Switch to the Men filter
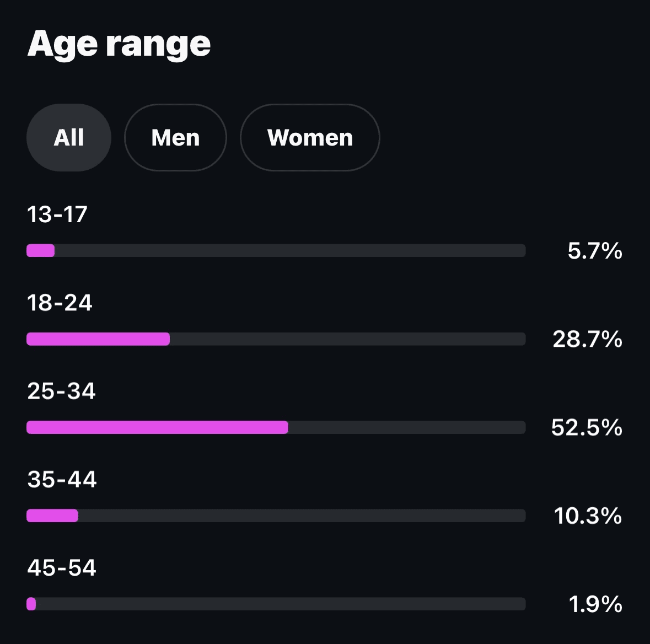The image size is (650, 644). 175,138
